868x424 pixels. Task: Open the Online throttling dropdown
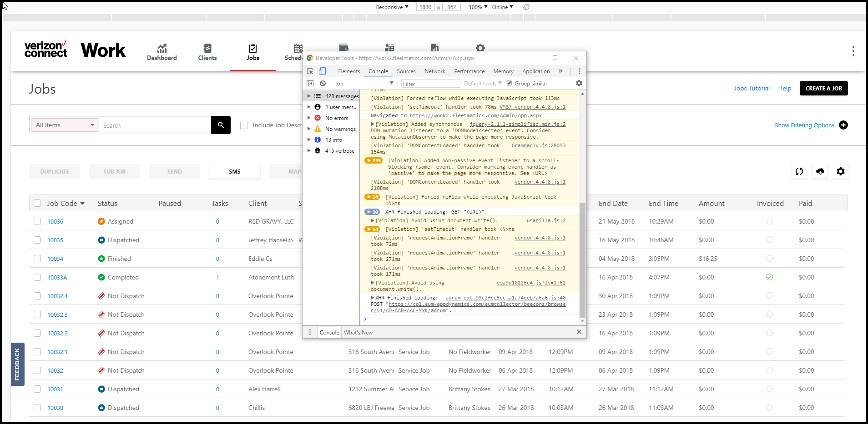pyautogui.click(x=502, y=7)
